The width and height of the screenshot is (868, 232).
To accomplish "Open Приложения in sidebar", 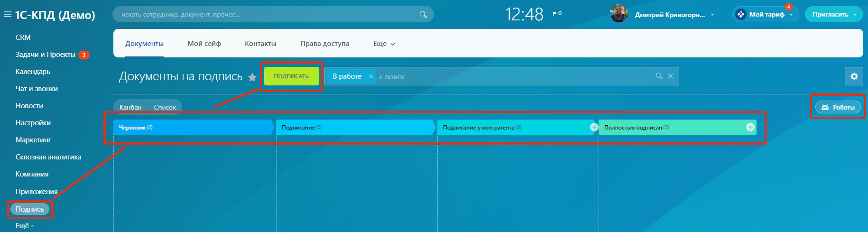I will (x=37, y=192).
